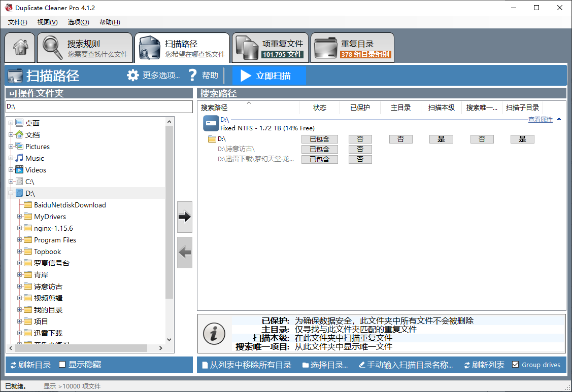Collapse the D:\ drive in folder tree
The width and height of the screenshot is (572, 392).
tap(12, 193)
